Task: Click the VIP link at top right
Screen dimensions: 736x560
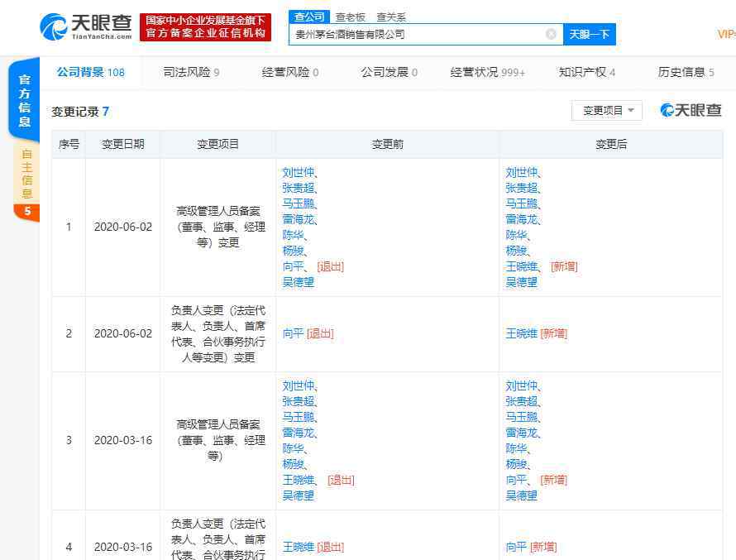Action: point(726,34)
